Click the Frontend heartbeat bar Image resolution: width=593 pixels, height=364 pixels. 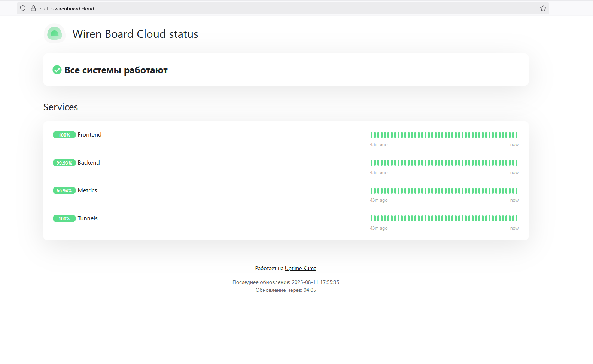pos(444,135)
